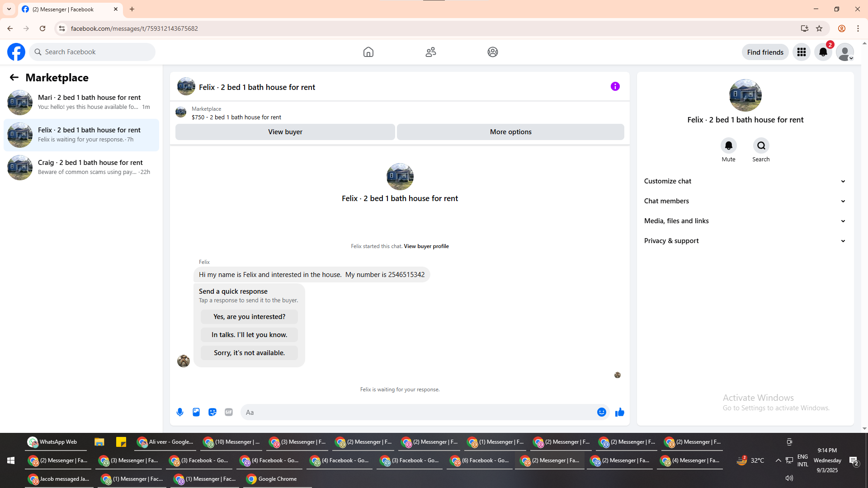This screenshot has height=488, width=868.
Task: Open the 32°C weather widget
Action: pyautogui.click(x=750, y=460)
